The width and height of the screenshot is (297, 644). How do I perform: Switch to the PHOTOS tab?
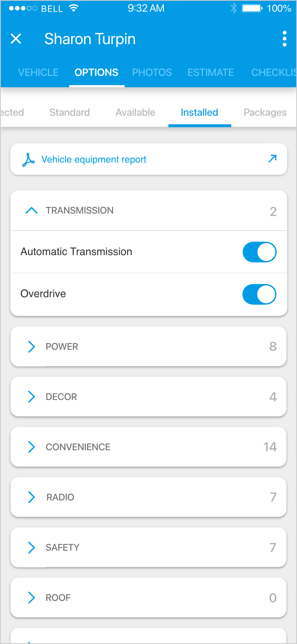tap(152, 72)
